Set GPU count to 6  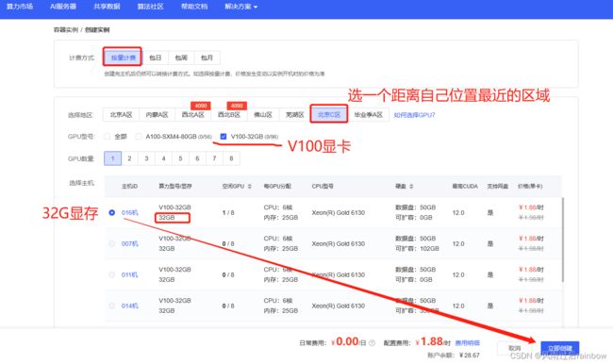coord(197,158)
